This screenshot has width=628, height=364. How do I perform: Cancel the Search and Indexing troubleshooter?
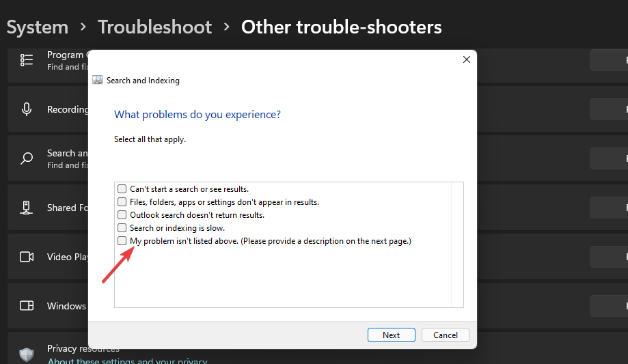coord(446,335)
